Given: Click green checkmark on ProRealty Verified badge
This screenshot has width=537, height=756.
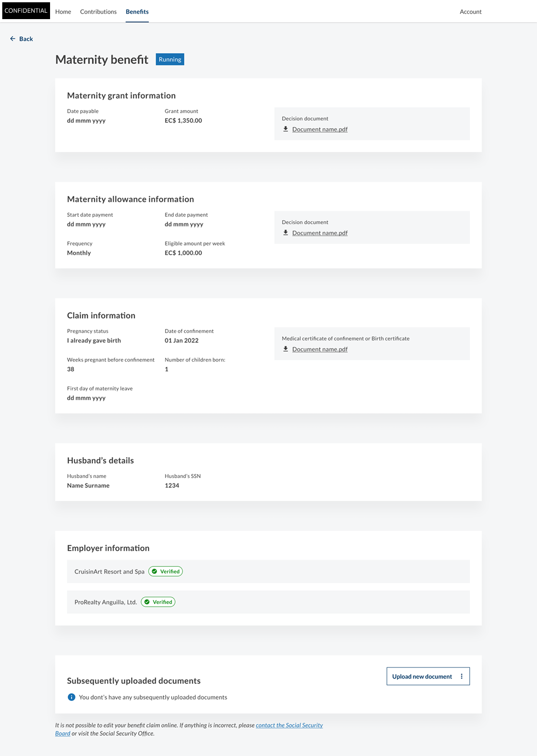Looking at the screenshot, I should (147, 602).
